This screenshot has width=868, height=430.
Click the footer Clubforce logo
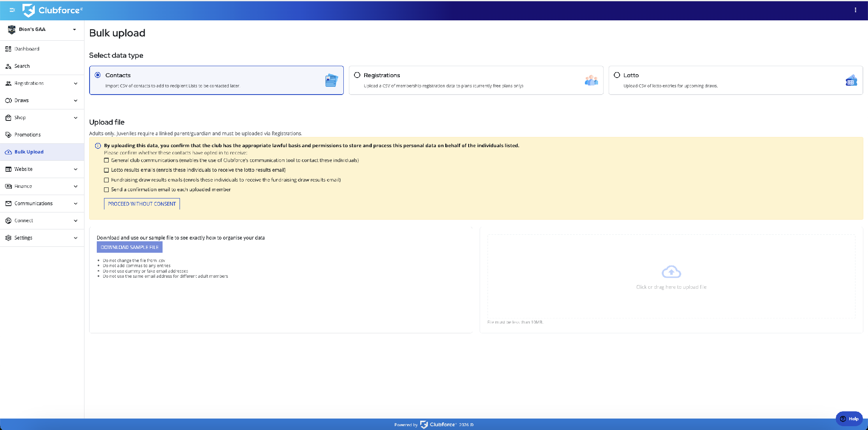point(438,424)
